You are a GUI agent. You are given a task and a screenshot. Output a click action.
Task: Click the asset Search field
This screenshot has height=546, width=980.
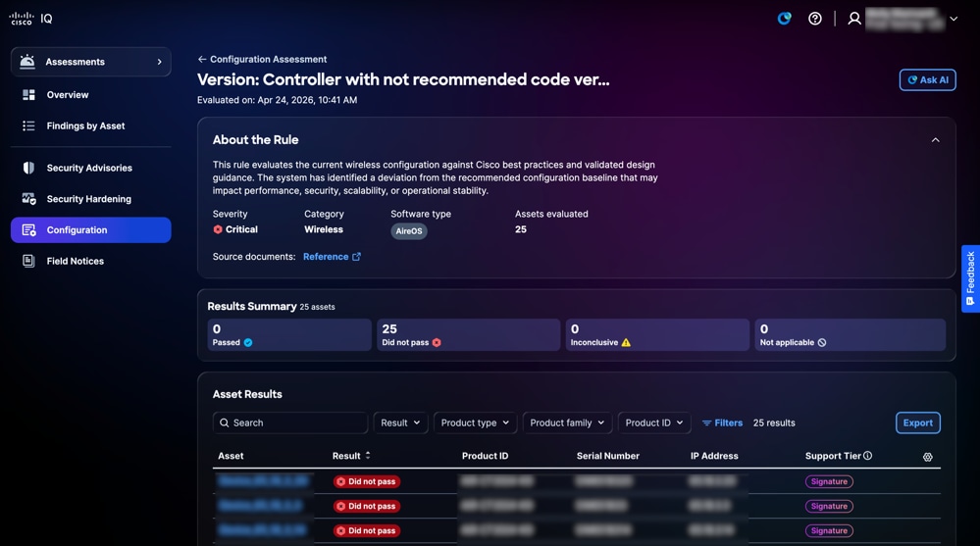pos(290,422)
